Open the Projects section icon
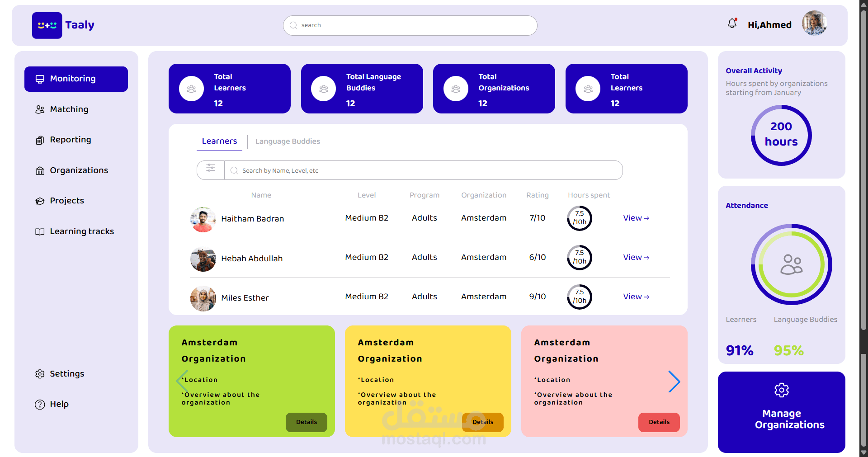 (40, 201)
